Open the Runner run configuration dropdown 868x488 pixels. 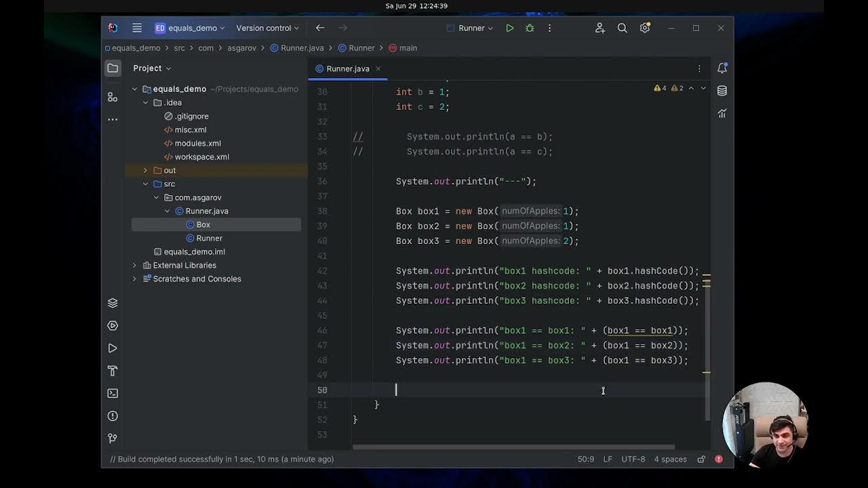470,28
